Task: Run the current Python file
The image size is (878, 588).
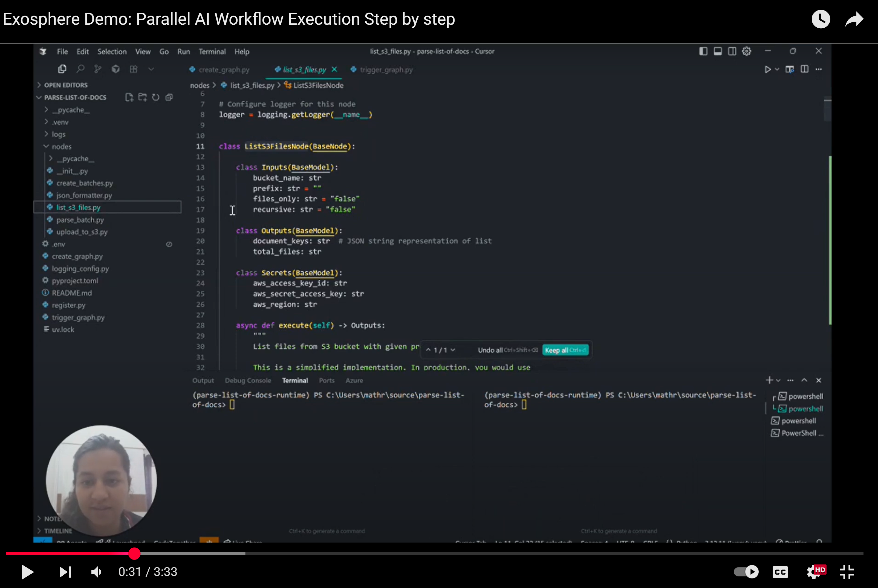Action: click(x=768, y=69)
